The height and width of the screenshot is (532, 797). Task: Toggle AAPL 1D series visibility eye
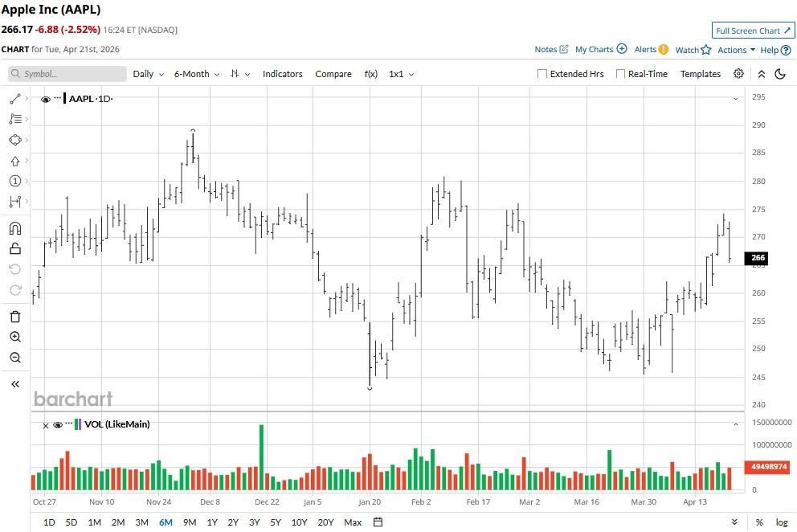(46, 99)
